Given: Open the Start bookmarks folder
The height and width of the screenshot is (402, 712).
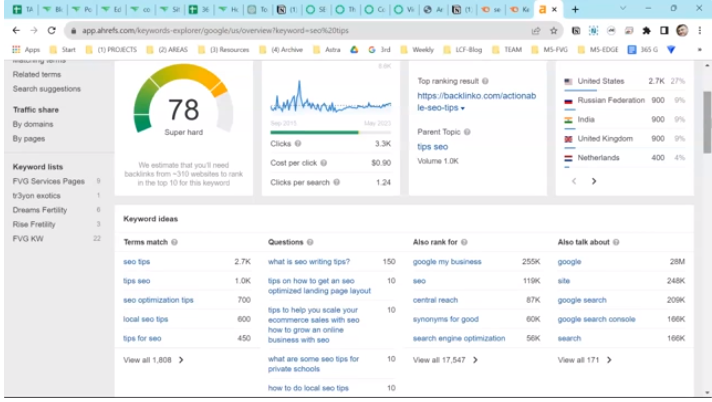Looking at the screenshot, I should pyautogui.click(x=63, y=50).
